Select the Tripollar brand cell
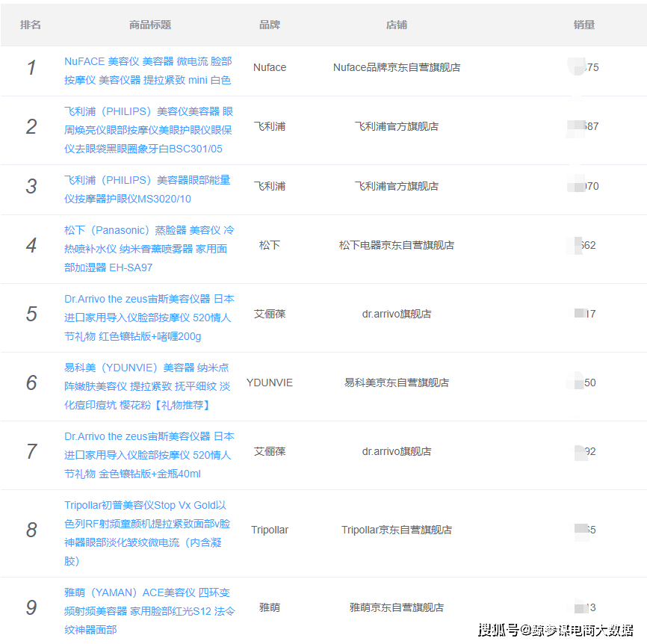Image resolution: width=647 pixels, height=644 pixels. click(270, 530)
